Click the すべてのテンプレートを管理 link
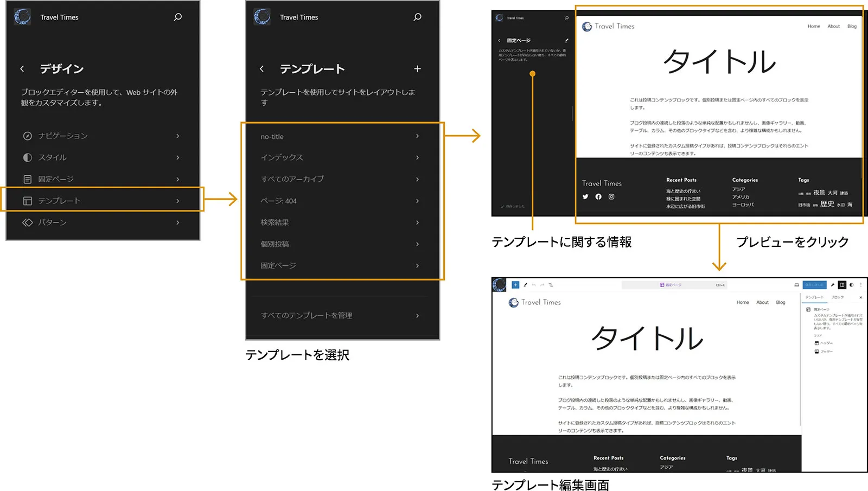 (x=308, y=315)
